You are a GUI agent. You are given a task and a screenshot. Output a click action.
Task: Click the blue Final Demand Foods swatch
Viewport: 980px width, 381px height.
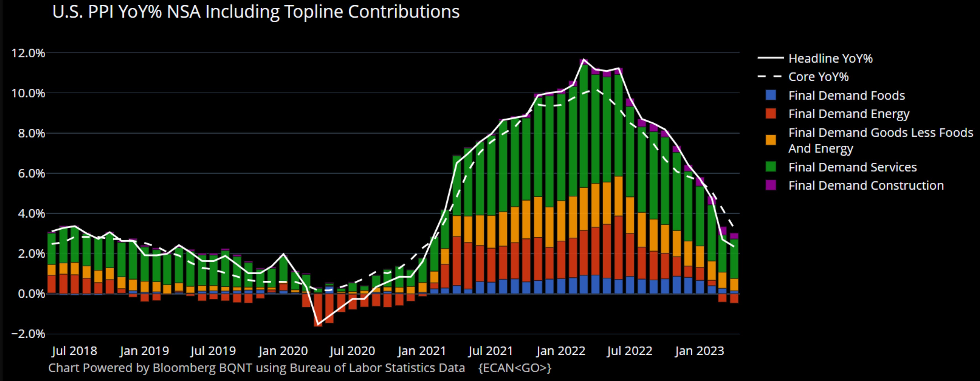[770, 95]
